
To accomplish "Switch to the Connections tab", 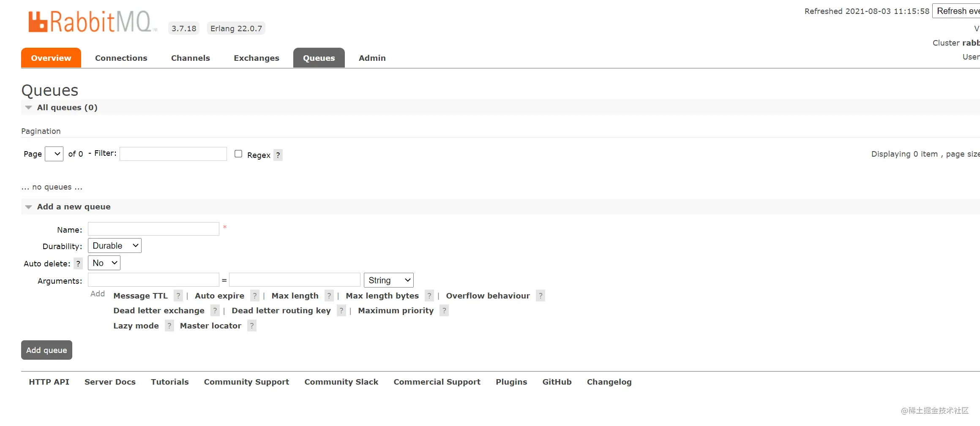I will [121, 58].
